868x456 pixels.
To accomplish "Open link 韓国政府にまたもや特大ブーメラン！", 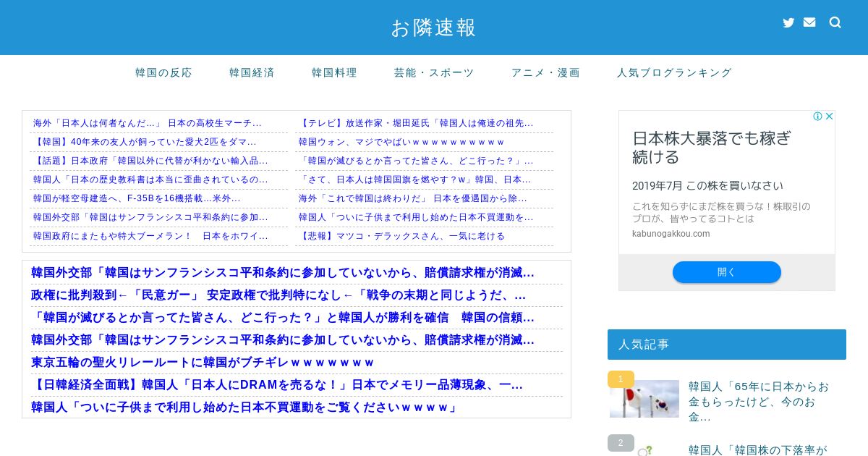I will pos(150,236).
